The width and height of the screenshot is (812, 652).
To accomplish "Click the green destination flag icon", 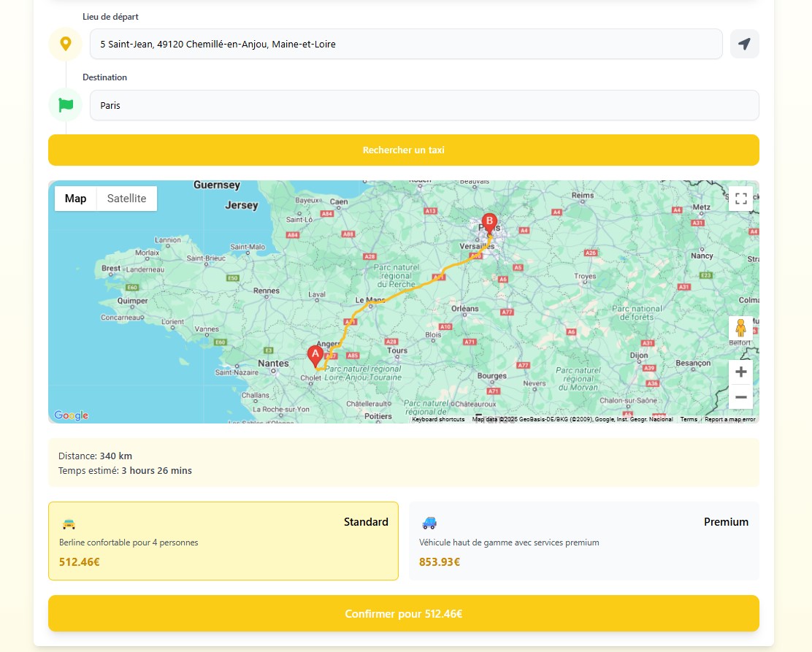I will (x=66, y=105).
